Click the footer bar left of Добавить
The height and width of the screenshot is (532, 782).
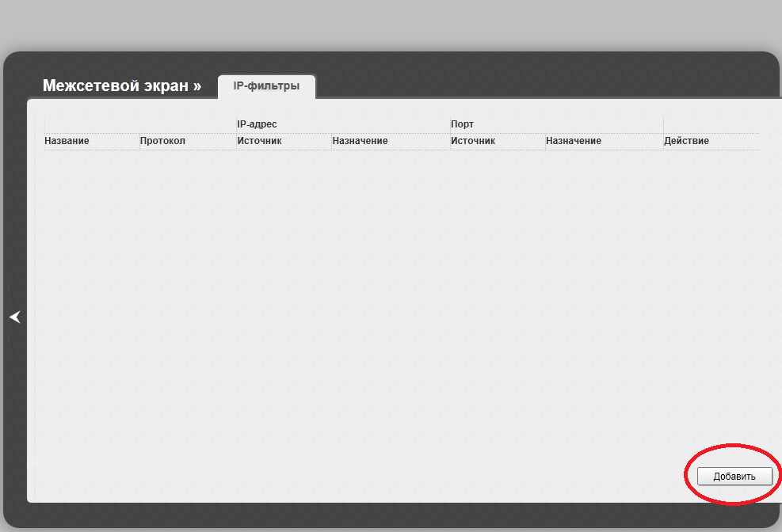click(x=357, y=477)
